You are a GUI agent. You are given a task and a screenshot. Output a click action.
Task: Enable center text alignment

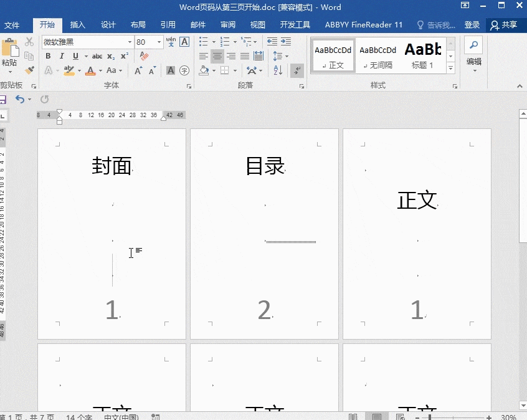point(217,56)
